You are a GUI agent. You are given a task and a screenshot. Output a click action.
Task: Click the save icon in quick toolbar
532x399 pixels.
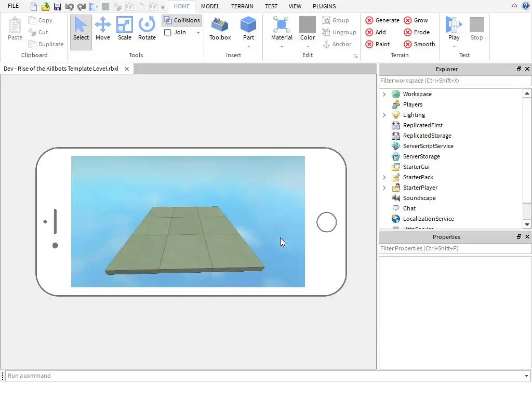[57, 6]
